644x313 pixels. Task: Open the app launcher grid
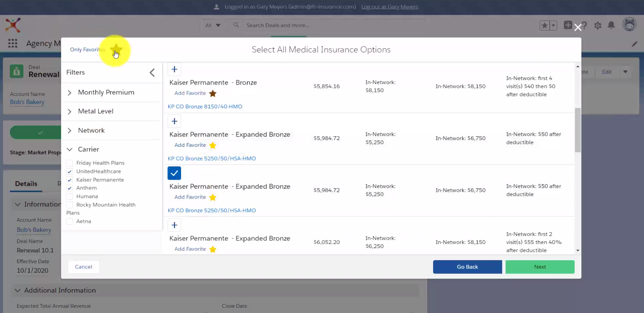(x=13, y=43)
